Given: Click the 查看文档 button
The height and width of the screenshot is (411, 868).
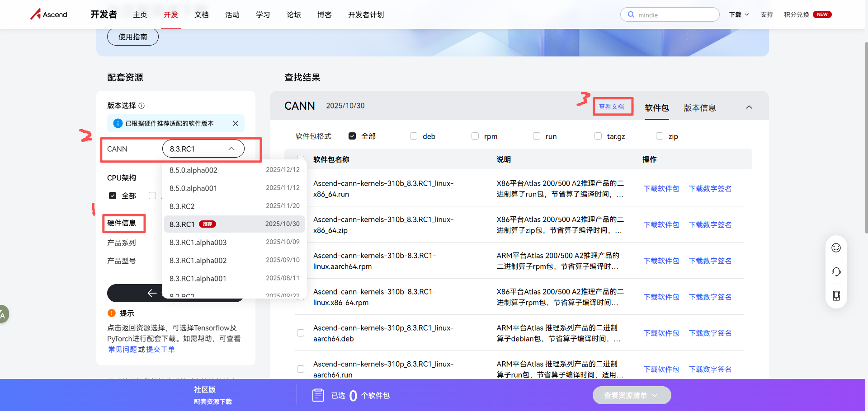Looking at the screenshot, I should coord(612,106).
